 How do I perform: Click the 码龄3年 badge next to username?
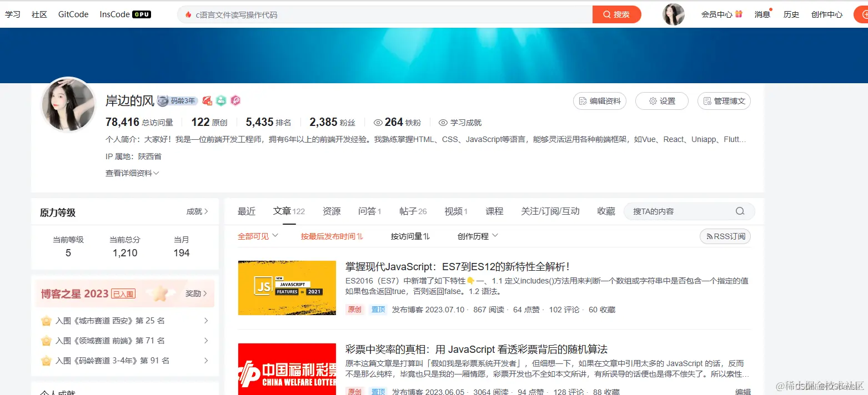(179, 100)
